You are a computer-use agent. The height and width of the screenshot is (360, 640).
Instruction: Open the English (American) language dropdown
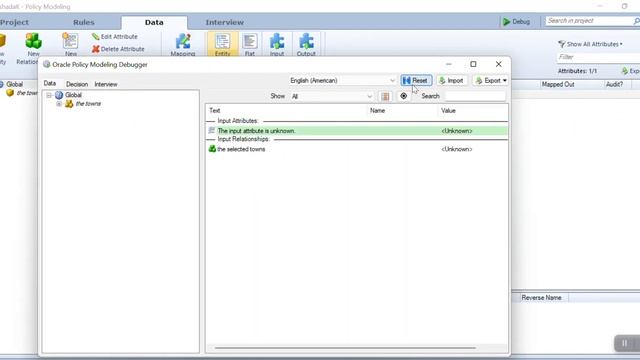pyautogui.click(x=343, y=80)
